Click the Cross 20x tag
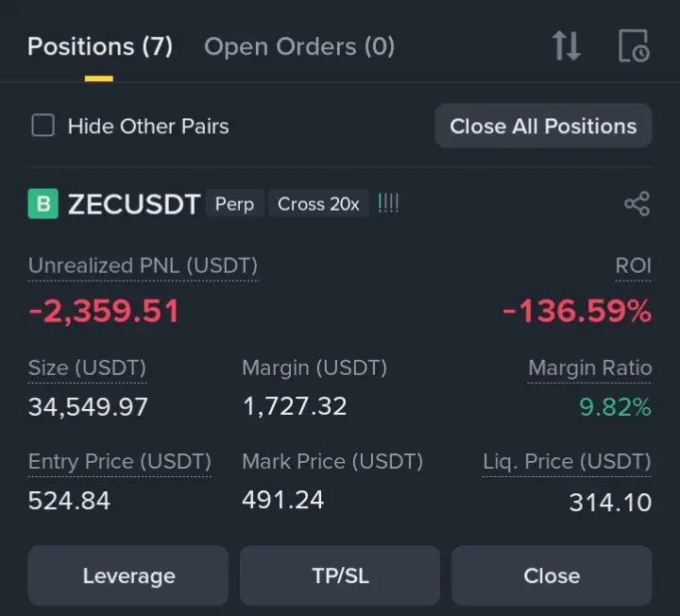Image resolution: width=680 pixels, height=616 pixels. point(318,204)
